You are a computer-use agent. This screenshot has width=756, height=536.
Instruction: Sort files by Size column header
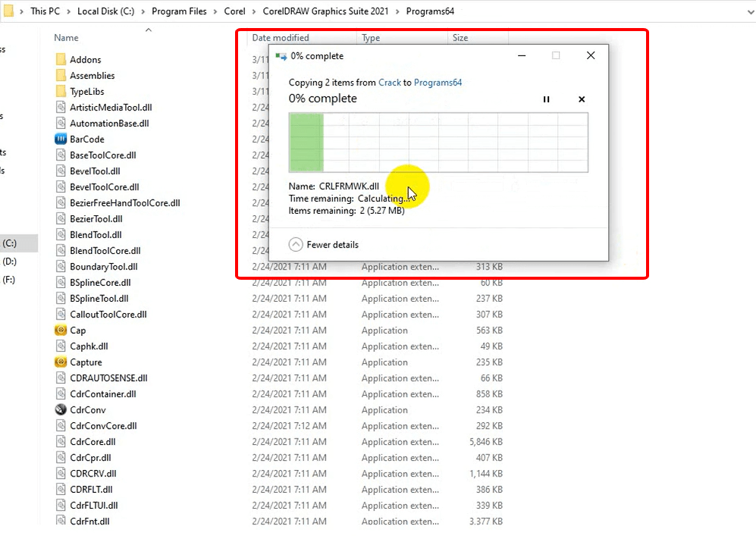pyautogui.click(x=460, y=38)
